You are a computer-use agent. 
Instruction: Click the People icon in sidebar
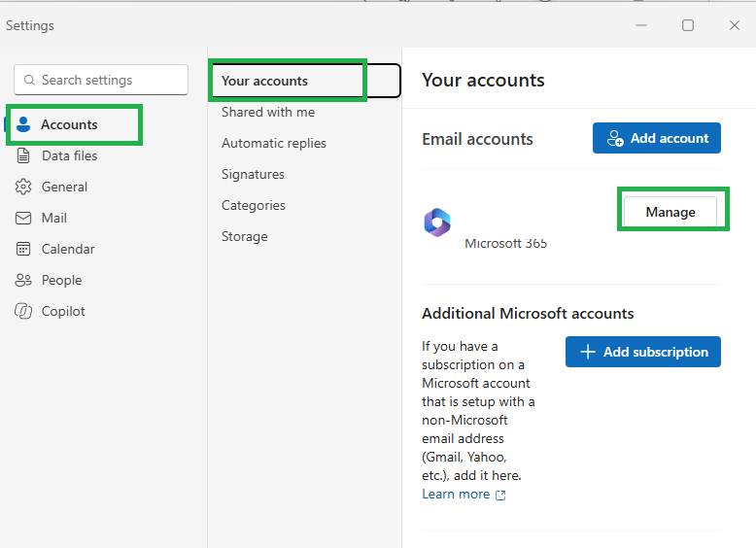point(23,280)
